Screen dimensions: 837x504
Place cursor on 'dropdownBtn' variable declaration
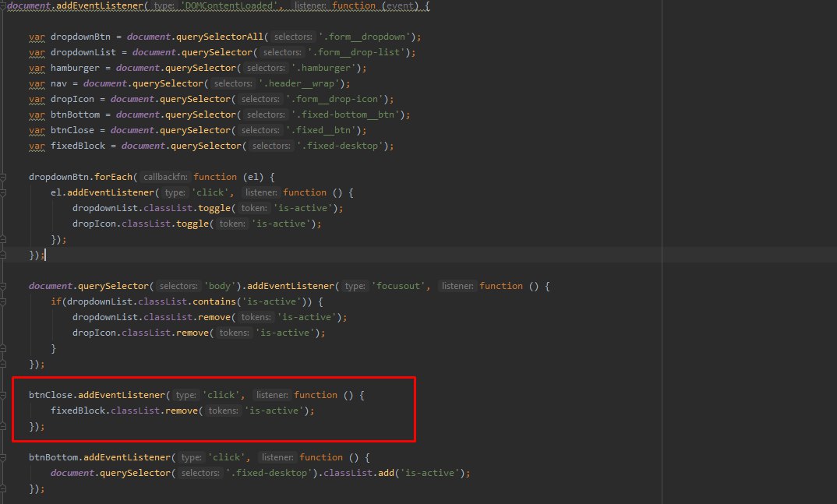click(80, 37)
